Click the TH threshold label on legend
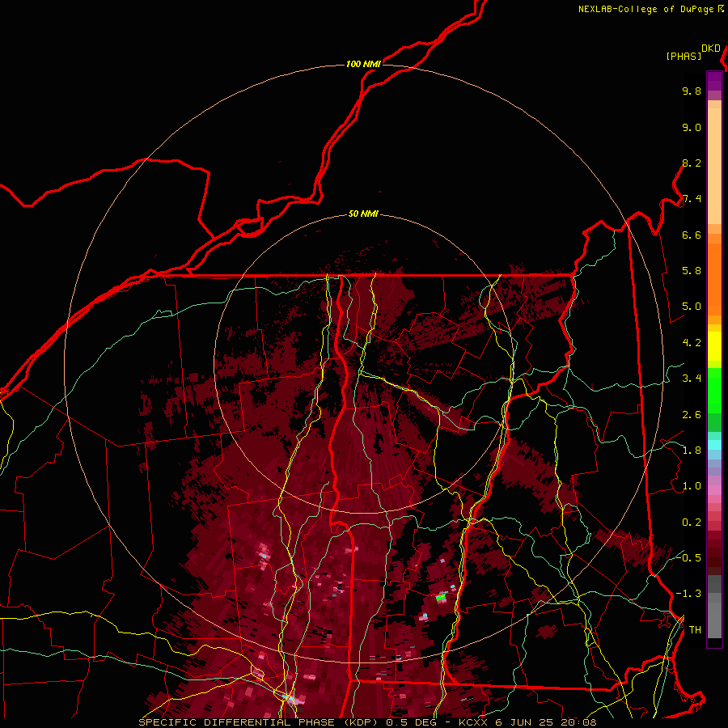 click(695, 629)
